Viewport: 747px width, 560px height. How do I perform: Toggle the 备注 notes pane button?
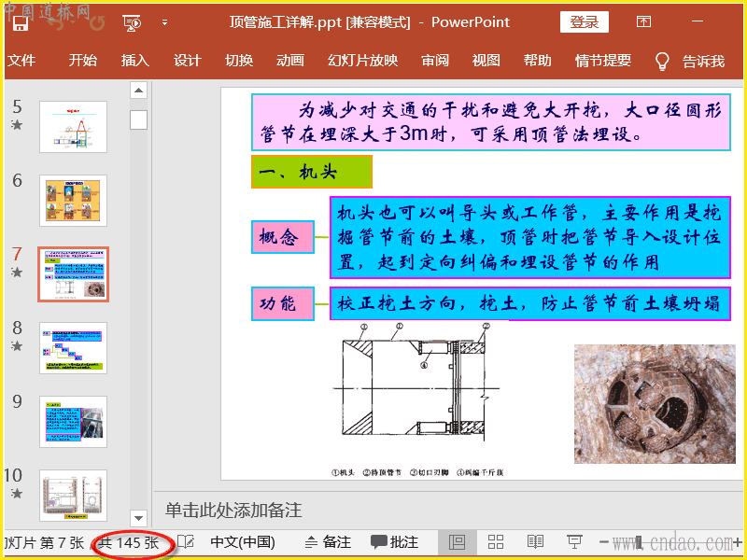[328, 542]
